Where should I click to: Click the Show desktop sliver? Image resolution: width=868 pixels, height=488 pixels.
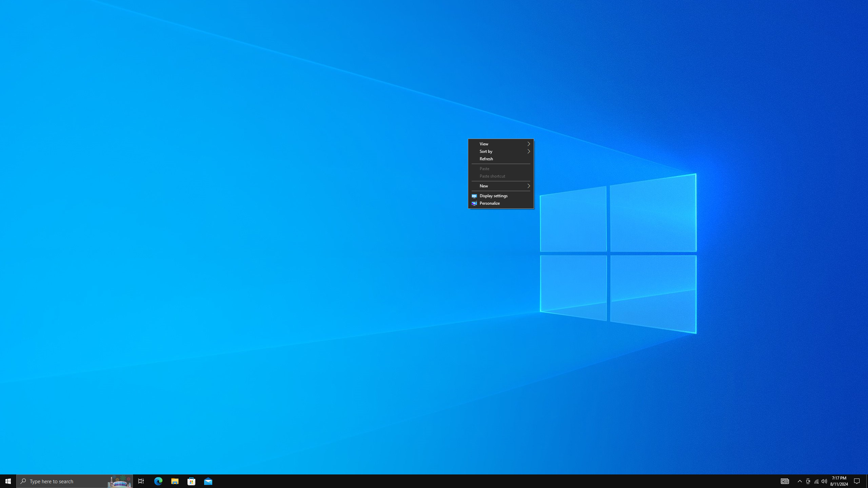coord(867,481)
